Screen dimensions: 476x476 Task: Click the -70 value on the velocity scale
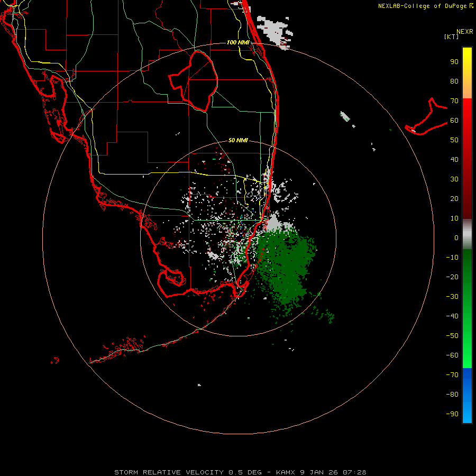(452, 374)
